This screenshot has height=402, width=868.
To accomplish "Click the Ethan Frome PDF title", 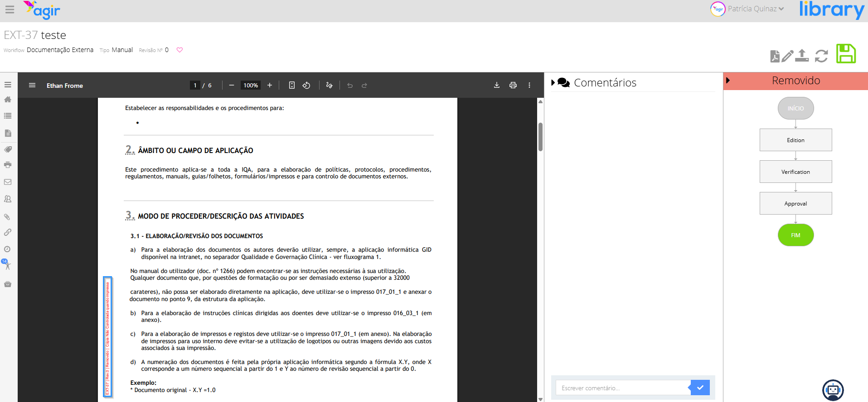I will pos(65,86).
